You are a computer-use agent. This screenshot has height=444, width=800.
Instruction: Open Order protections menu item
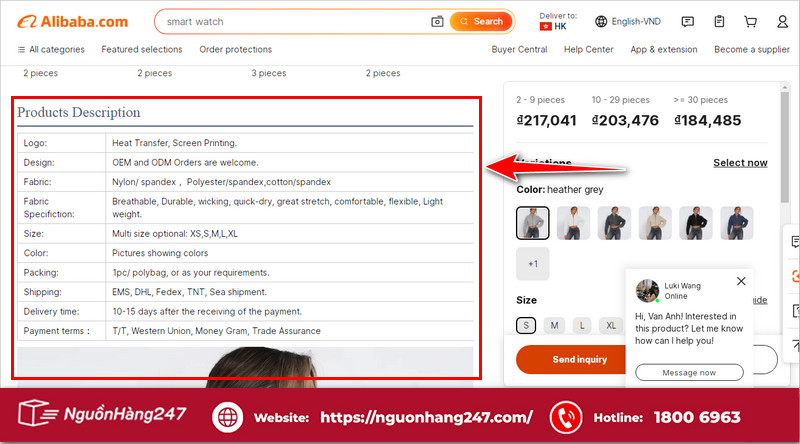[235, 49]
